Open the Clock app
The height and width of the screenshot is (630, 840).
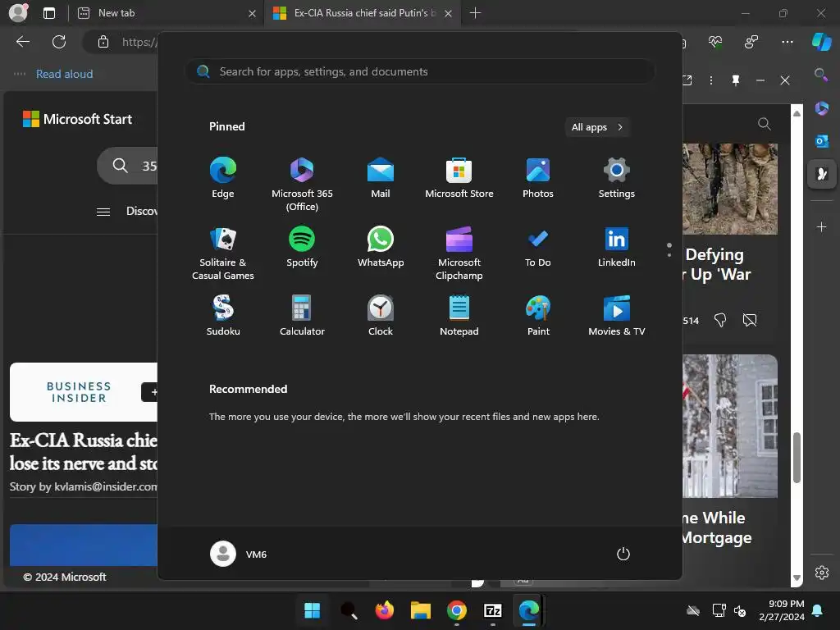click(x=381, y=316)
